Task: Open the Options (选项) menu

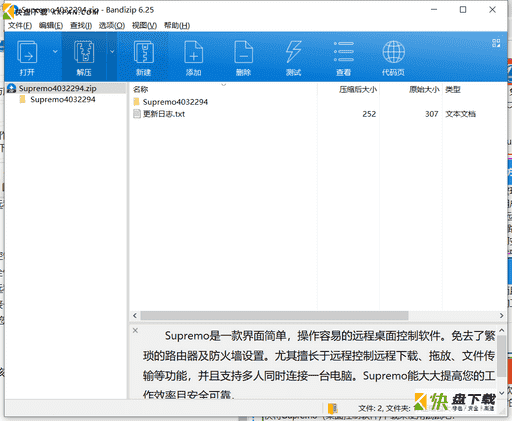Action: point(112,26)
